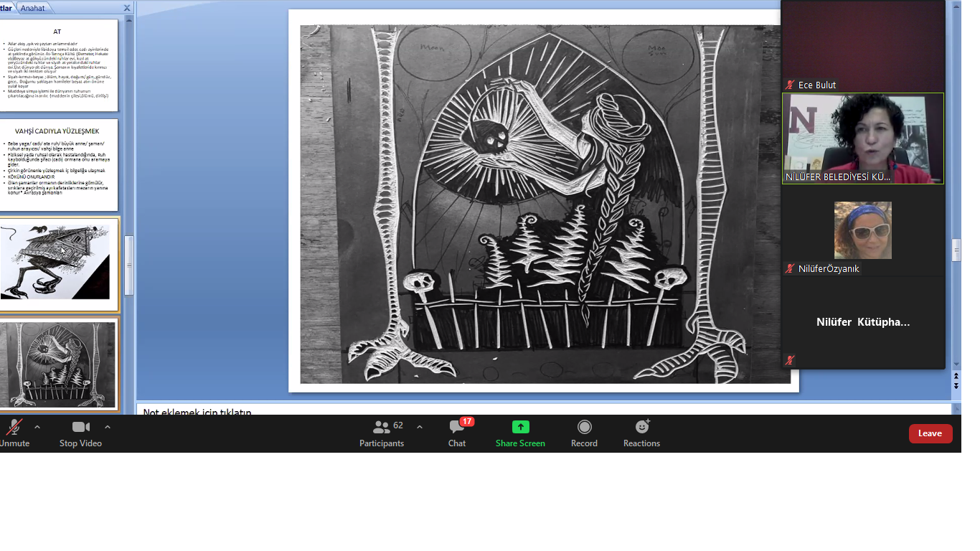Select the VAHŞİ CADIYLA YÜZLEŞMEK slide thumbnail

pyautogui.click(x=57, y=165)
